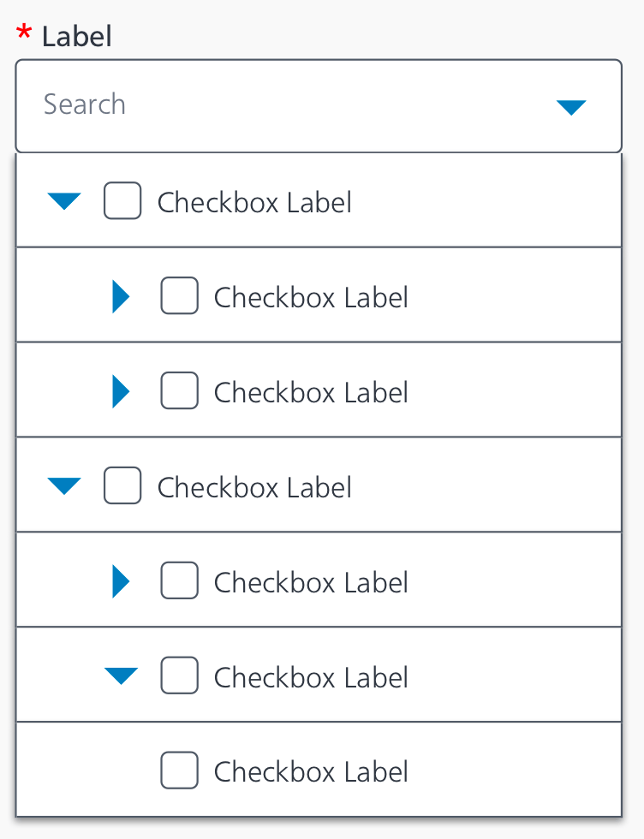Tick the checkbox in the second row

[179, 296]
